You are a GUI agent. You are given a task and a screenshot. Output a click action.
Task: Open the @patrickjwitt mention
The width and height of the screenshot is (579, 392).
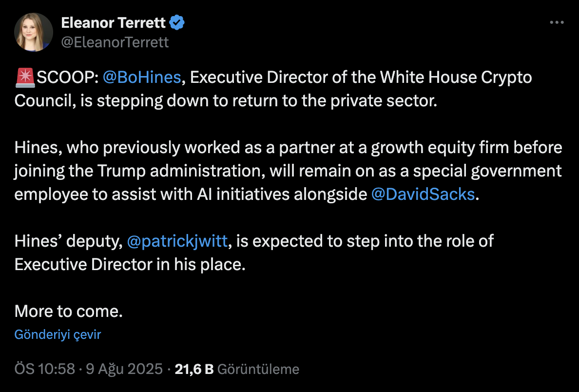coord(177,241)
